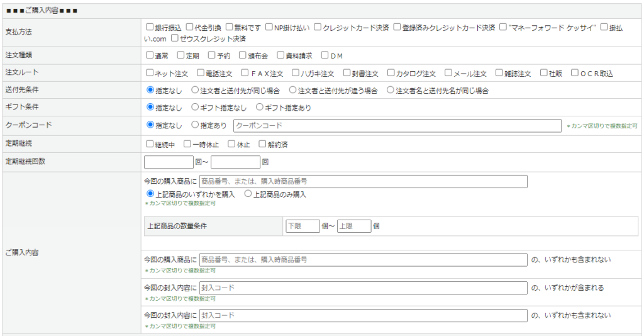Tick the 一時休止 checkbox
Image resolution: width=644 pixels, height=336 pixels.
click(x=187, y=143)
